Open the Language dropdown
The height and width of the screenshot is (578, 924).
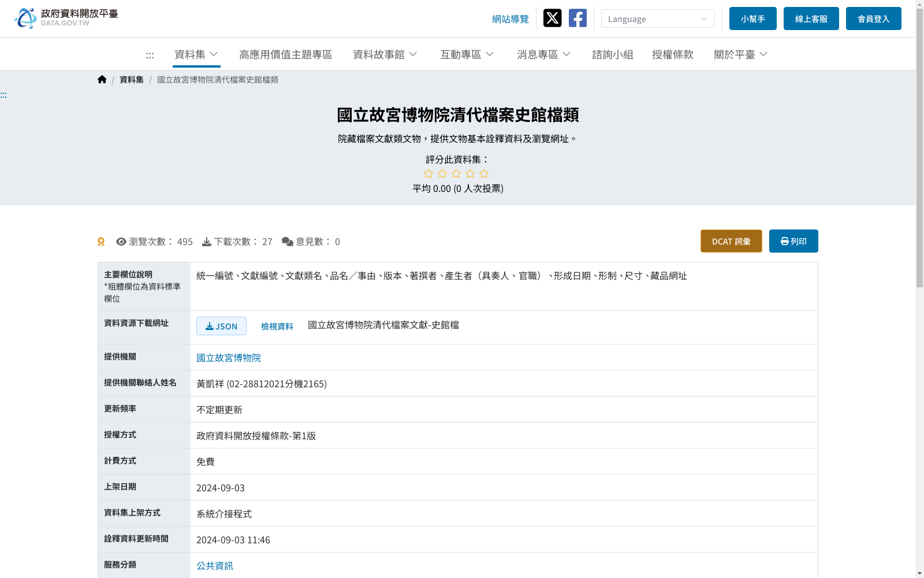[658, 18]
